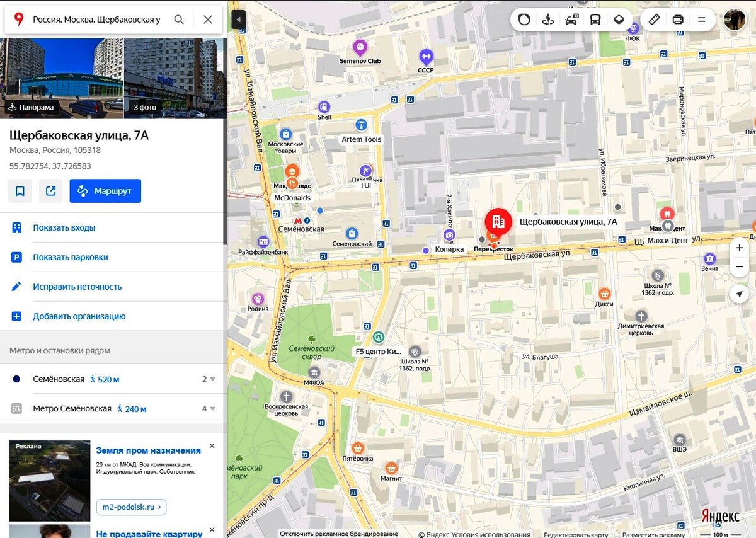The width and height of the screenshot is (756, 538).
Task: Open the '3 фото' photo thumbnail
Action: (x=175, y=78)
